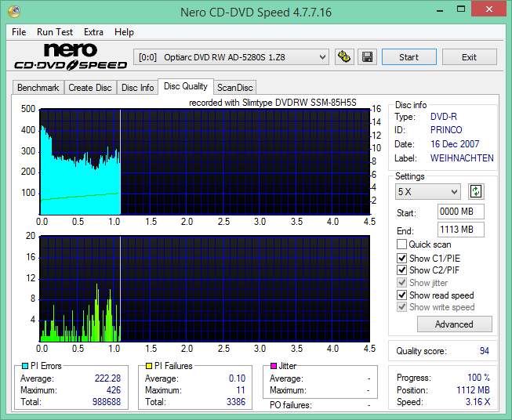
Task: Switch to the ScanDisc tab
Action: coord(234,88)
